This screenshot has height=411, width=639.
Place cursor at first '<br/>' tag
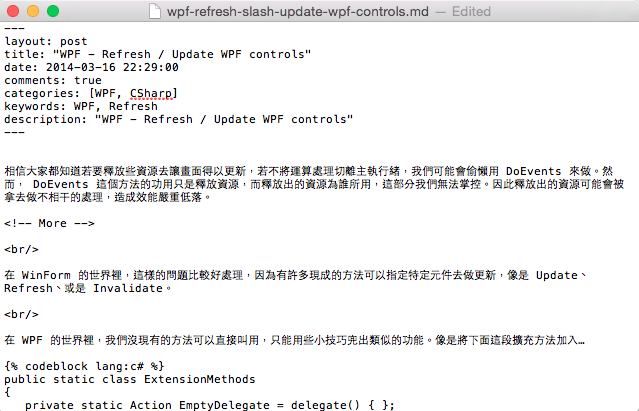point(21,249)
